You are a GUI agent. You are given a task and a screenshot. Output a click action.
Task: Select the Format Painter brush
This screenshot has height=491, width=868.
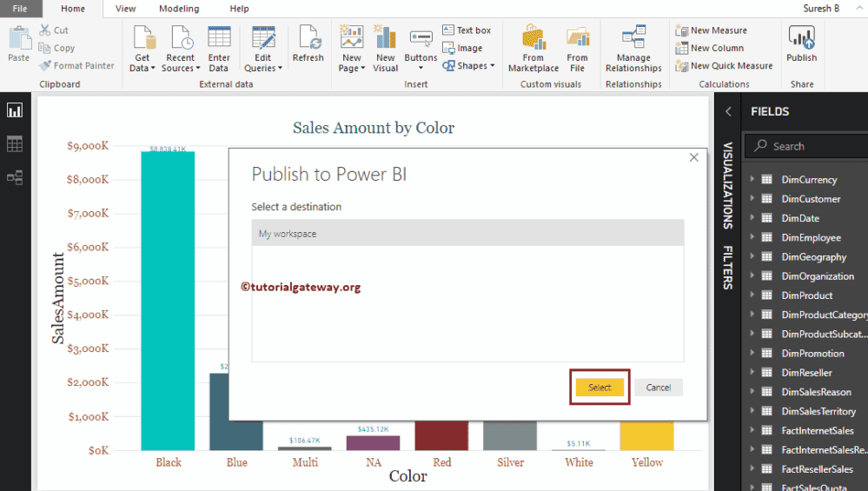click(45, 65)
